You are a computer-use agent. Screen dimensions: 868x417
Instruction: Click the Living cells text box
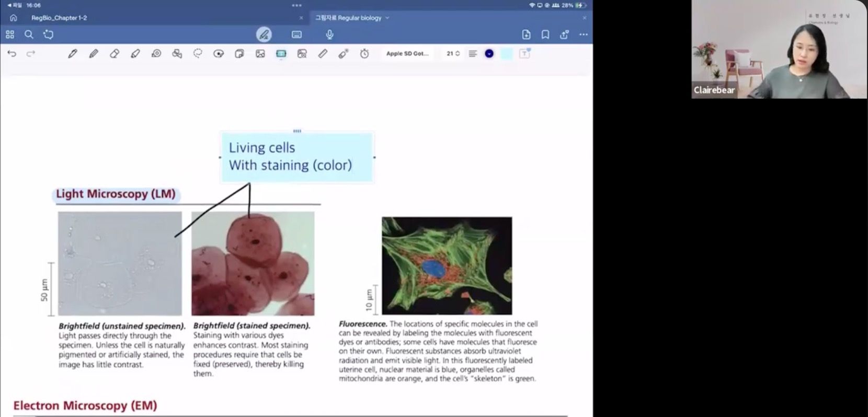click(296, 157)
